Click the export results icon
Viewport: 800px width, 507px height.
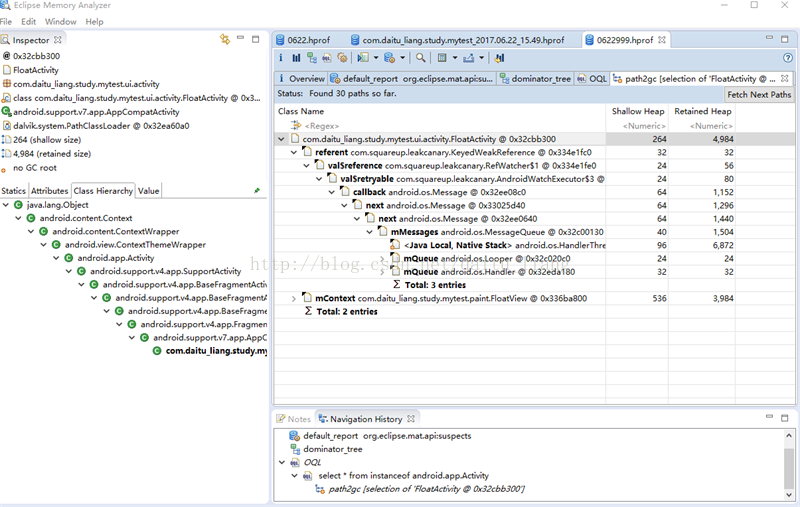coord(468,58)
